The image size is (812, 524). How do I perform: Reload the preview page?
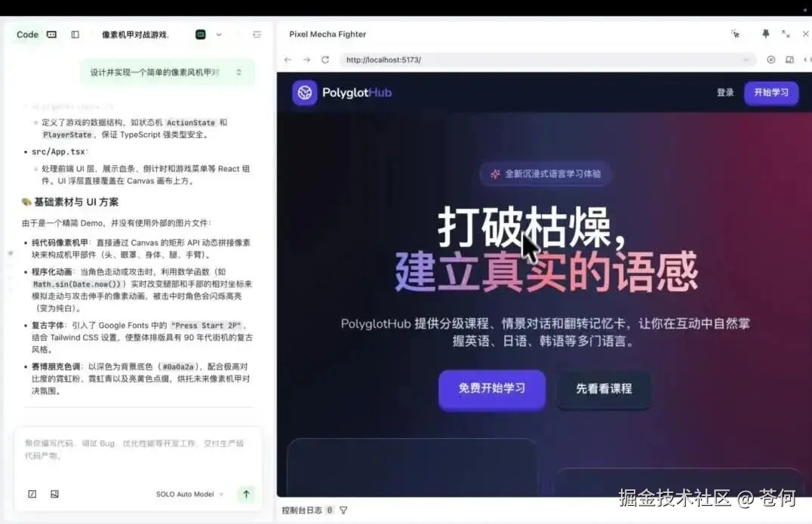tap(325, 60)
